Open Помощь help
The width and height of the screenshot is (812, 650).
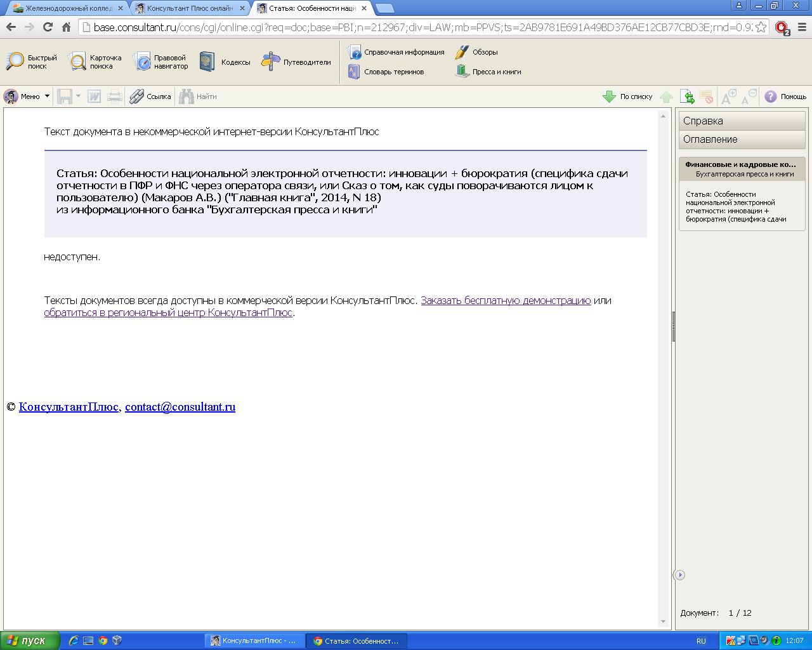(x=785, y=96)
